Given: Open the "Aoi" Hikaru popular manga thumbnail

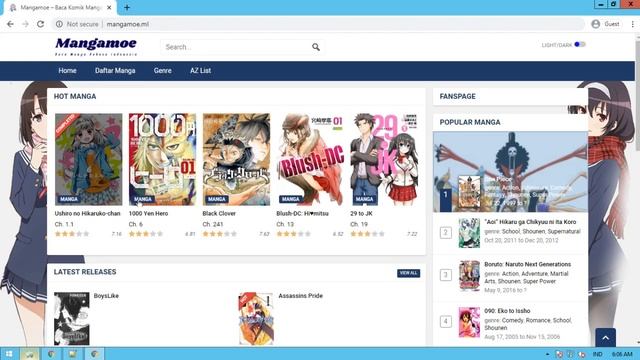Looking at the screenshot, I should point(469,233).
